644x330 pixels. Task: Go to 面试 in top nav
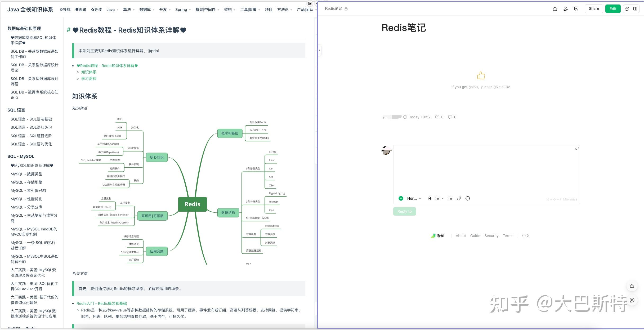pyautogui.click(x=81, y=10)
